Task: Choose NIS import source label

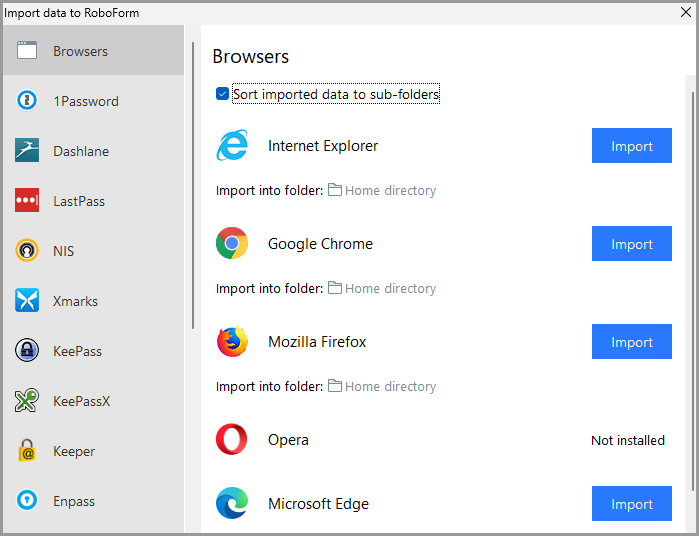Action: click(x=63, y=251)
